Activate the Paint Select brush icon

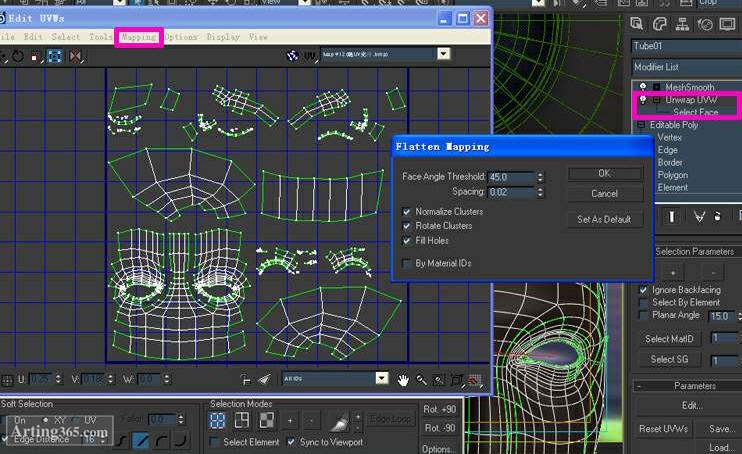tap(339, 422)
